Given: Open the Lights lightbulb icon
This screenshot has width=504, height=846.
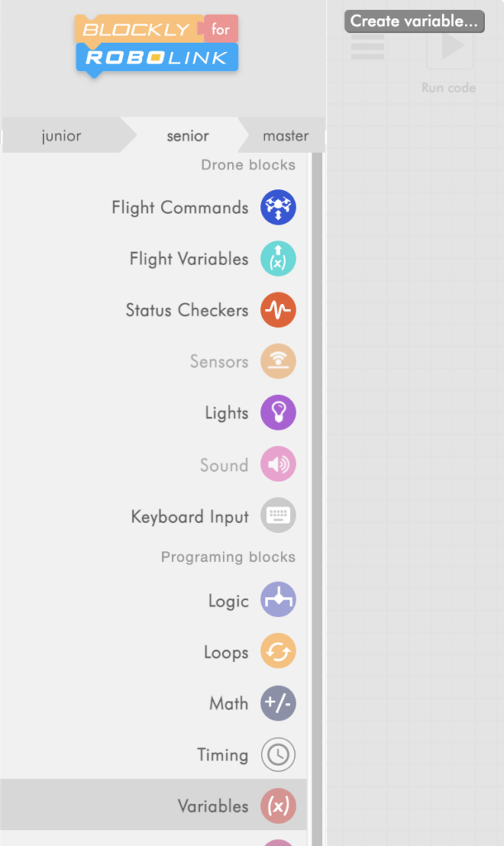Looking at the screenshot, I should point(278,413).
